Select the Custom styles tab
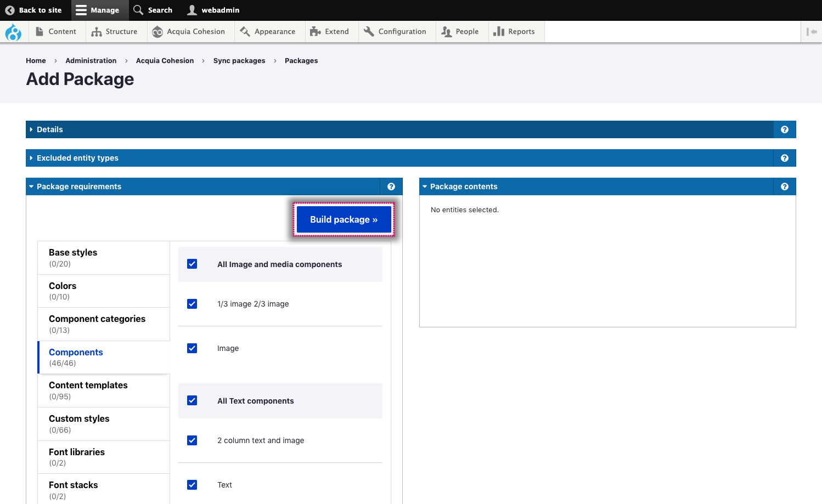The image size is (822, 504). [104, 424]
